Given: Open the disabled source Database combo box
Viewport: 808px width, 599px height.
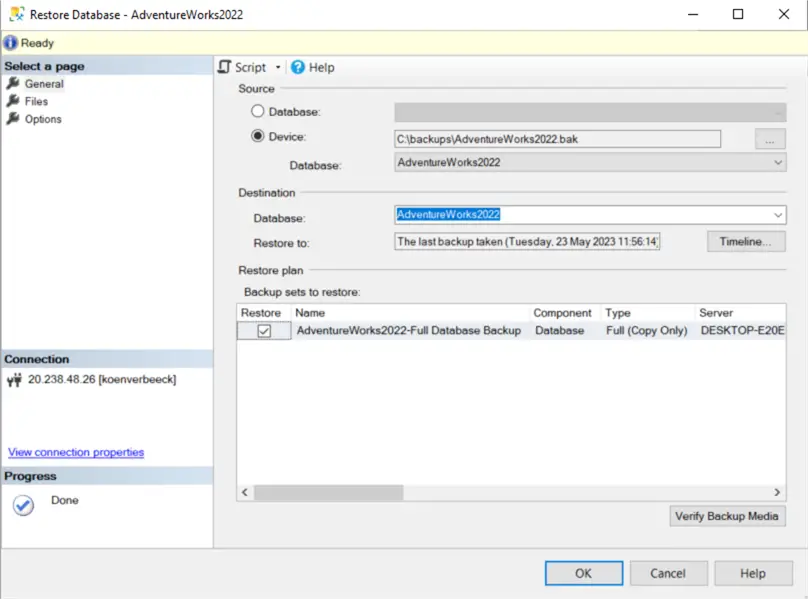Looking at the screenshot, I should [590, 112].
